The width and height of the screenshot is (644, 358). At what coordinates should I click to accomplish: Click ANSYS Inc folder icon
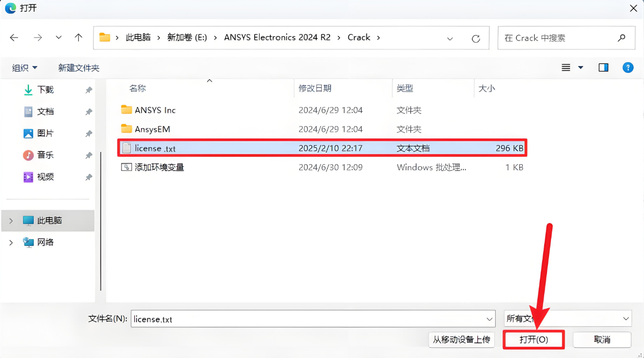[126, 110]
